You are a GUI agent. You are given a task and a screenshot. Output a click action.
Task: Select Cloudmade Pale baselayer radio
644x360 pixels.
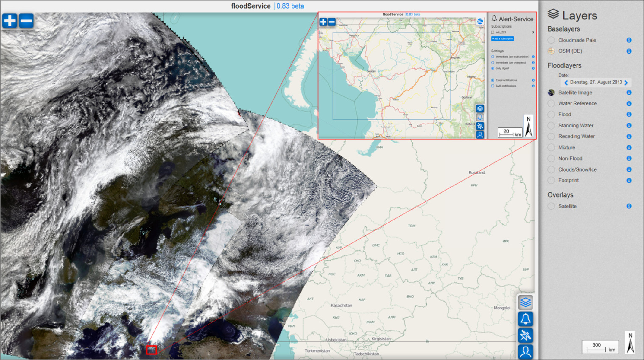pyautogui.click(x=551, y=40)
